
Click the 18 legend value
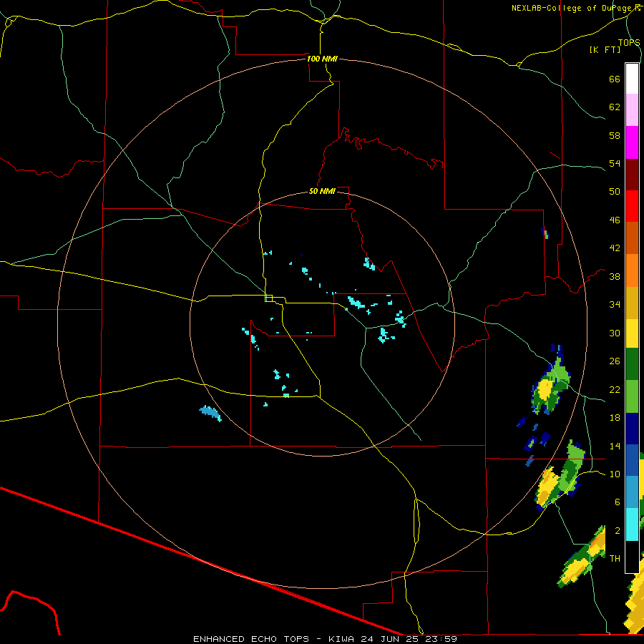click(615, 418)
